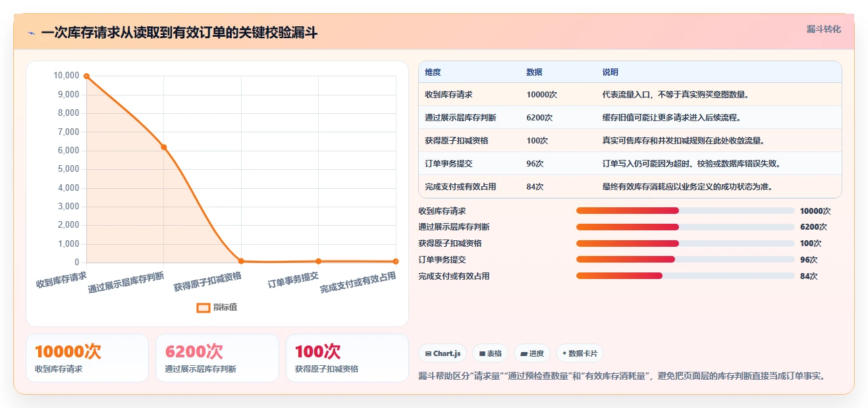
Task: Click the 96次 label beside the progress bar
Action: coord(809,260)
